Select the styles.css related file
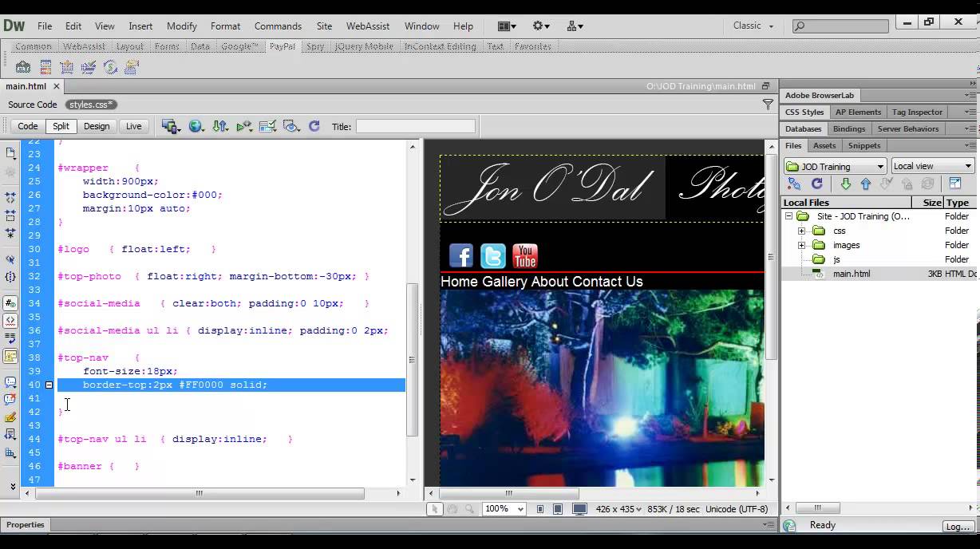Screen dimensions: 980x549 point(91,105)
